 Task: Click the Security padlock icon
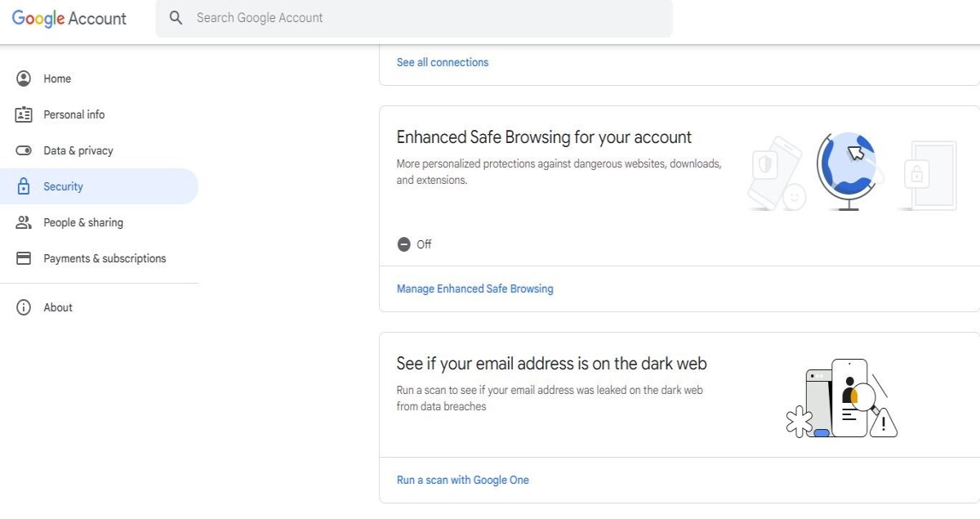click(x=24, y=186)
